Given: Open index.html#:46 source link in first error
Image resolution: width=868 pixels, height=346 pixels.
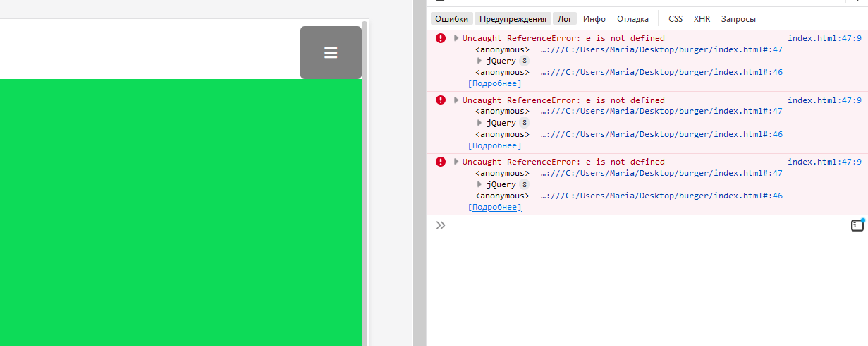Looking at the screenshot, I should click(661, 73).
